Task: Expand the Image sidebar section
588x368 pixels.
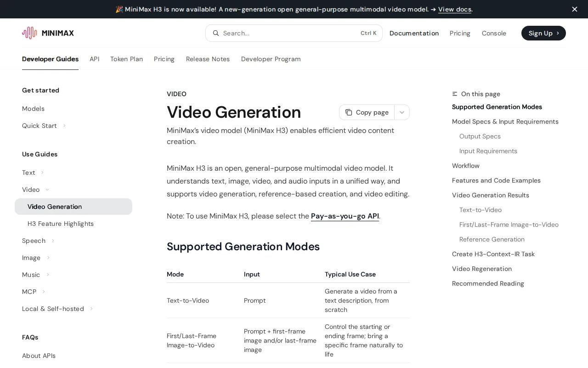Action: pos(48,258)
